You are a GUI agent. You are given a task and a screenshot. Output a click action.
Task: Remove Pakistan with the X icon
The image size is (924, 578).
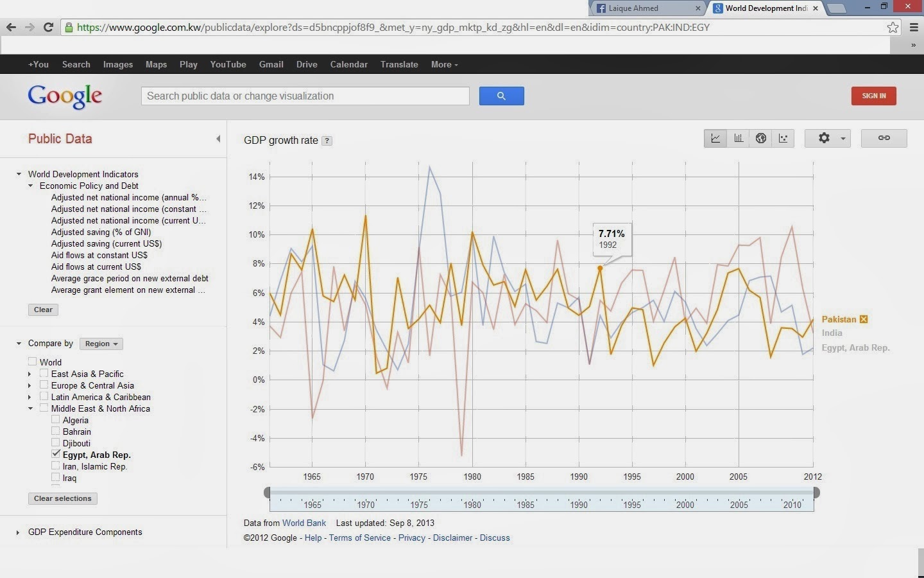[x=864, y=319]
